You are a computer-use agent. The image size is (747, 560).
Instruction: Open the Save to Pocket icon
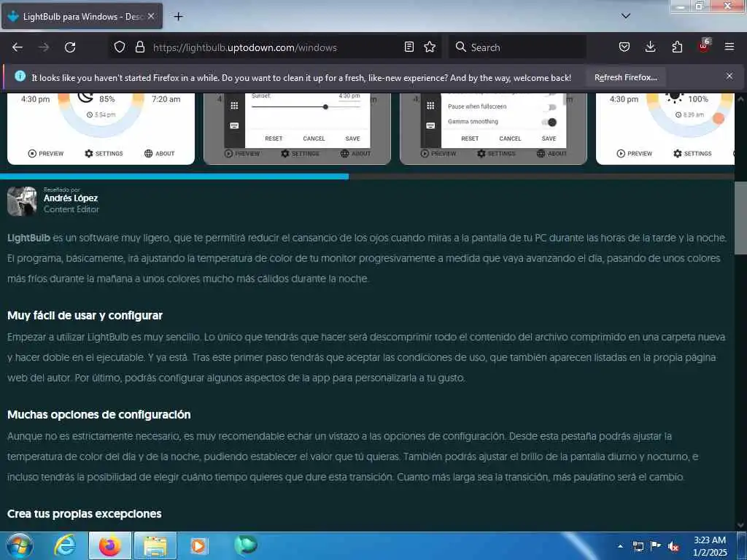click(x=624, y=47)
